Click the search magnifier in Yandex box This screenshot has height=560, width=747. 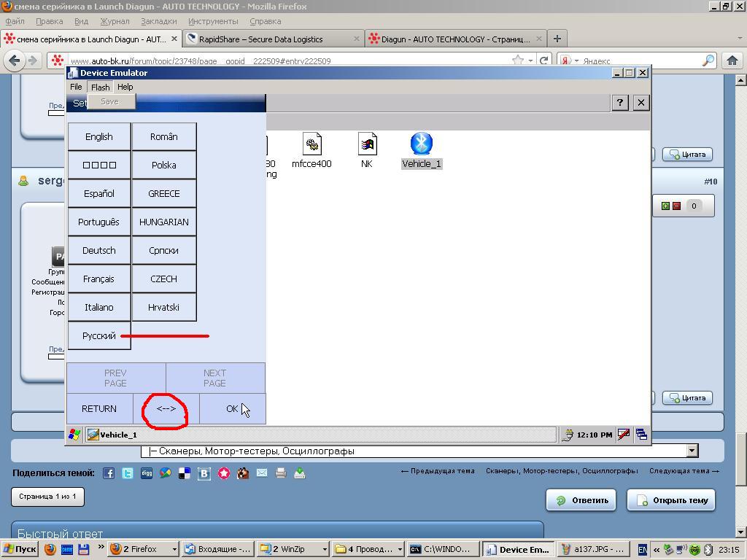coord(708,61)
